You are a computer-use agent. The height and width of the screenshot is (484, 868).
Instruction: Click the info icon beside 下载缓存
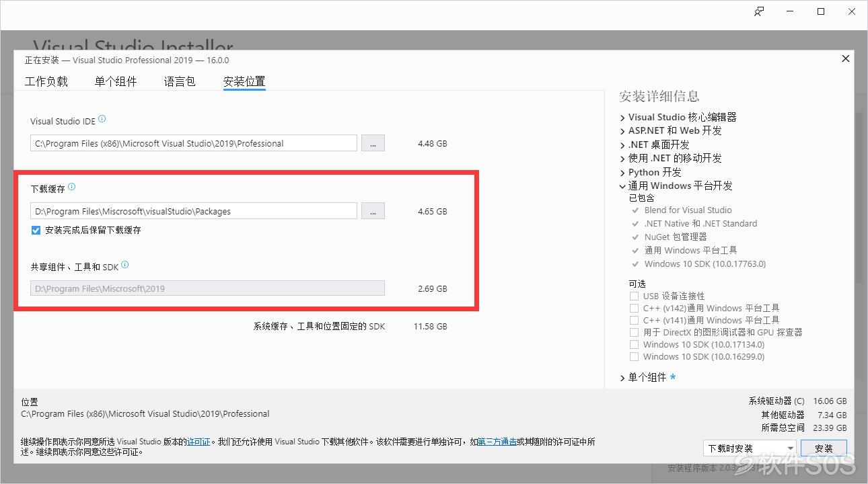point(72,187)
